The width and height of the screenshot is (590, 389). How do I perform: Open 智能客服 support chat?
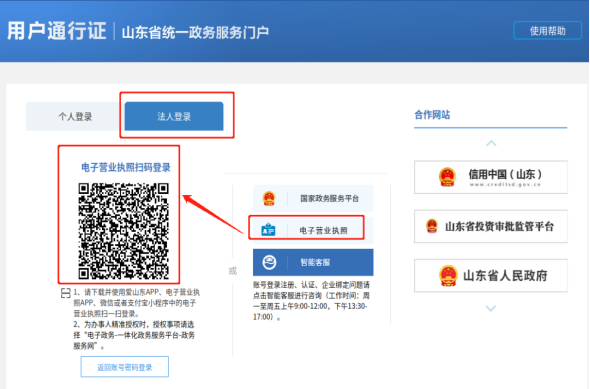pos(313,262)
